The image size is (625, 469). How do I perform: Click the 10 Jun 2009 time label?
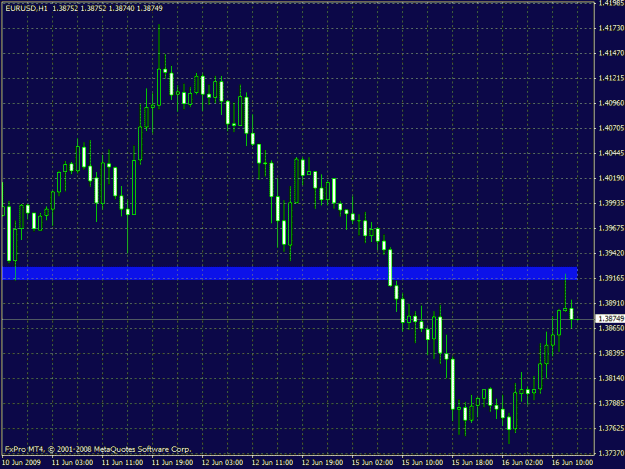point(22,463)
